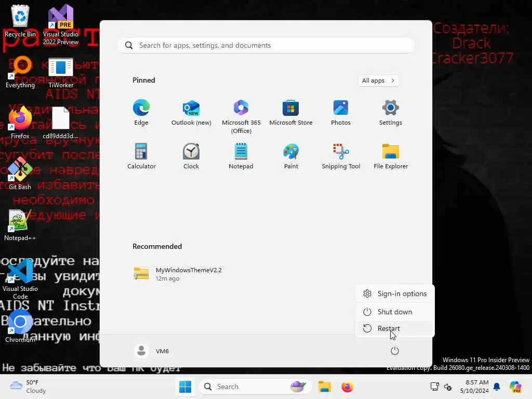Open the Paint app
This screenshot has width=532, height=399.
tap(291, 156)
